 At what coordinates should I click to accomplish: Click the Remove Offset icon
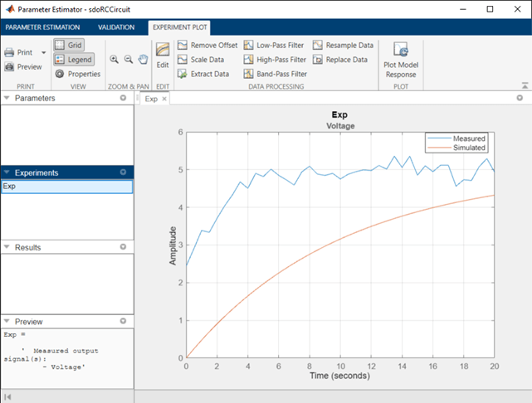(183, 45)
